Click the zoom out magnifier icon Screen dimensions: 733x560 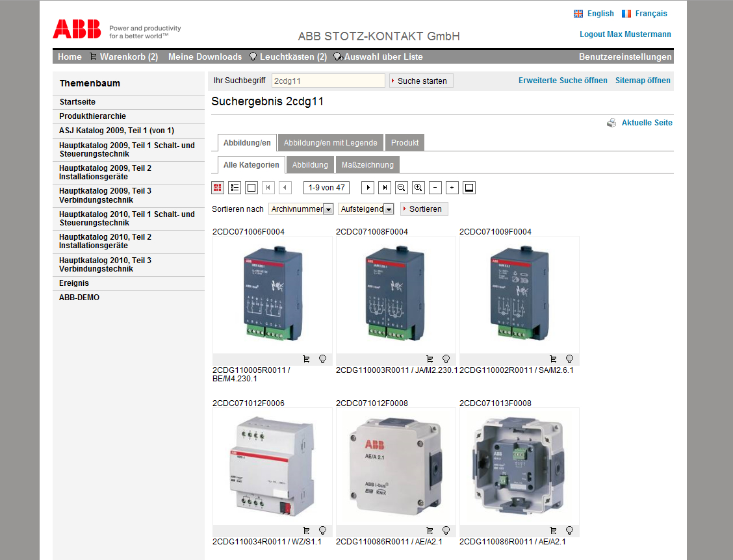402,188
